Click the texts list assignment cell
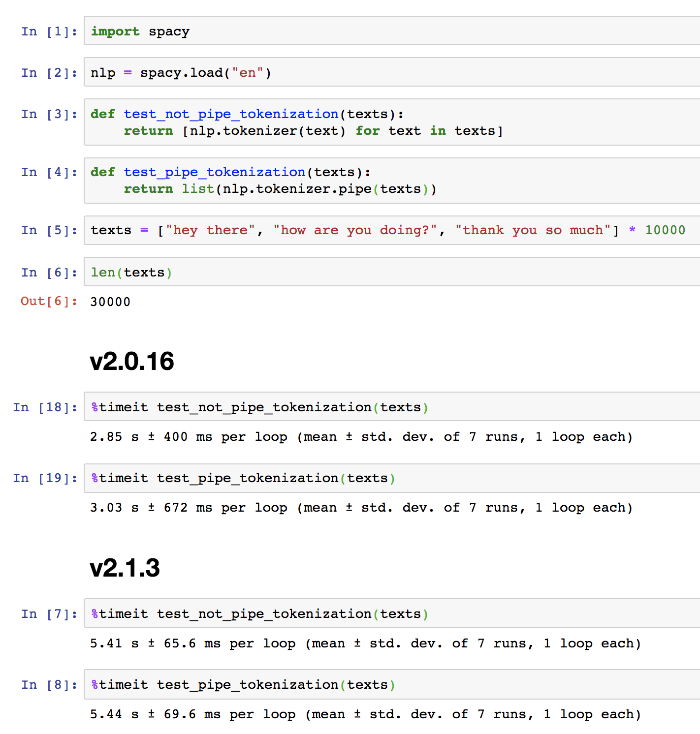 pos(345,230)
